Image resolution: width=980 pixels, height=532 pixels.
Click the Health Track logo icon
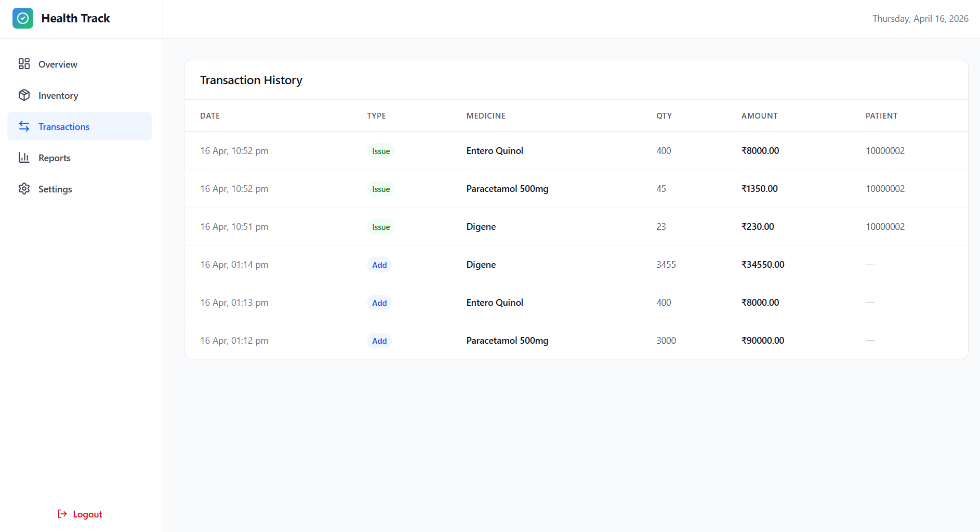[23, 18]
